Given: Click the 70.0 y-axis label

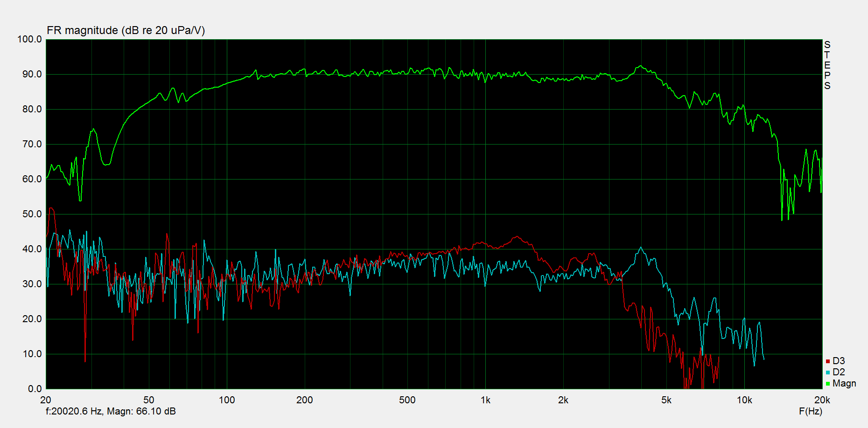Looking at the screenshot, I should [32, 144].
